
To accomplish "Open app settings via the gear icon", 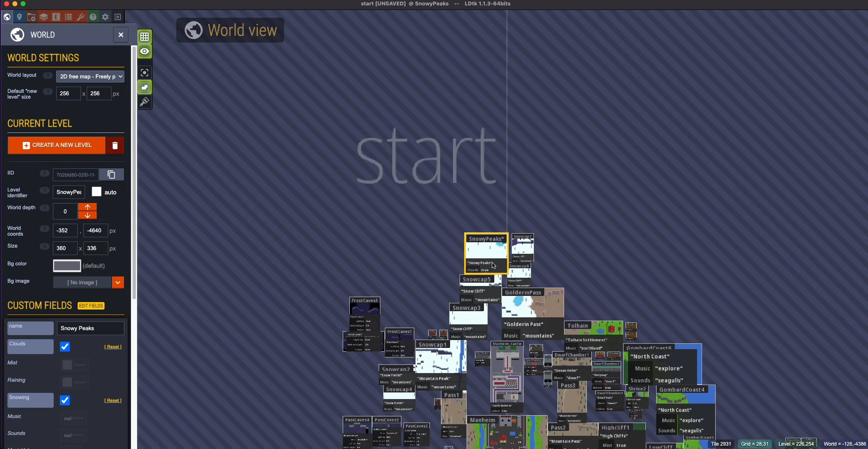I will pos(105,17).
